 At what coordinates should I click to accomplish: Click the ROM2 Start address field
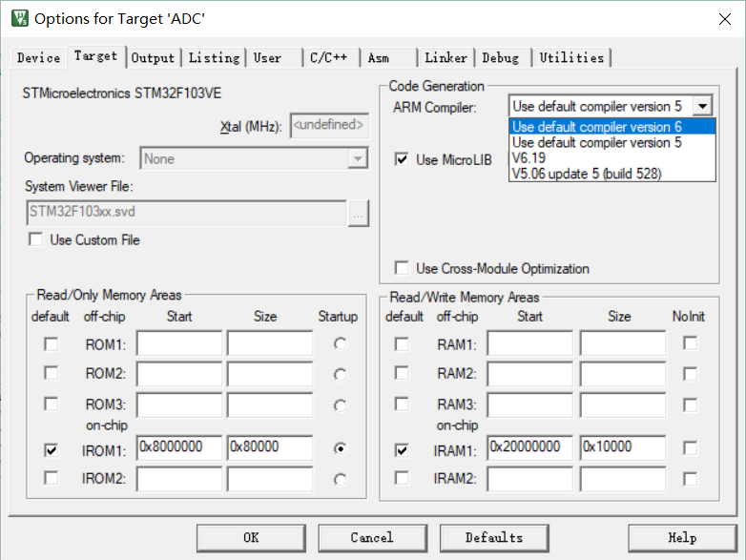(x=179, y=374)
